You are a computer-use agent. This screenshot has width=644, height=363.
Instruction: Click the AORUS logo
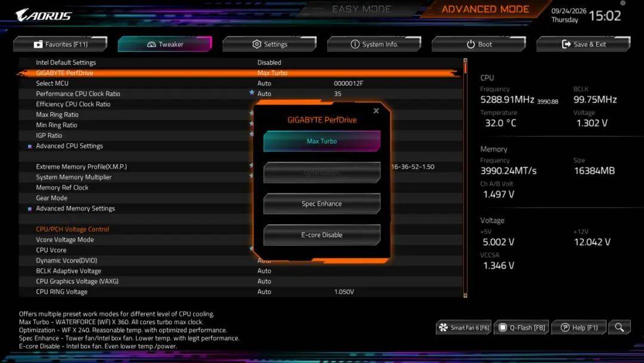[x=44, y=15]
